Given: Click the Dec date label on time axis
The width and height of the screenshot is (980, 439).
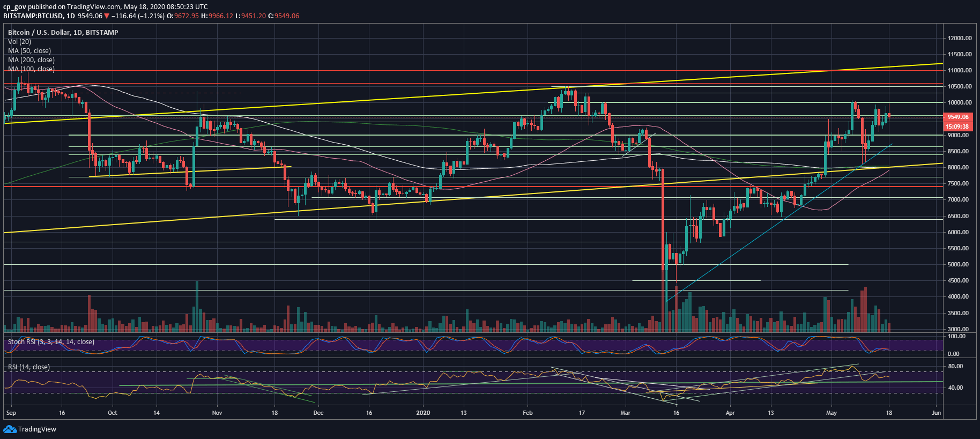Looking at the screenshot, I should click(x=318, y=413).
